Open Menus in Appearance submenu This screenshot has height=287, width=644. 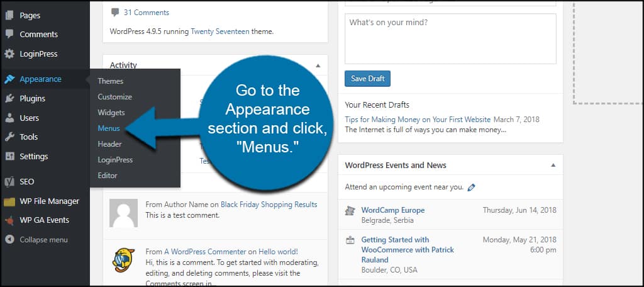[109, 128]
